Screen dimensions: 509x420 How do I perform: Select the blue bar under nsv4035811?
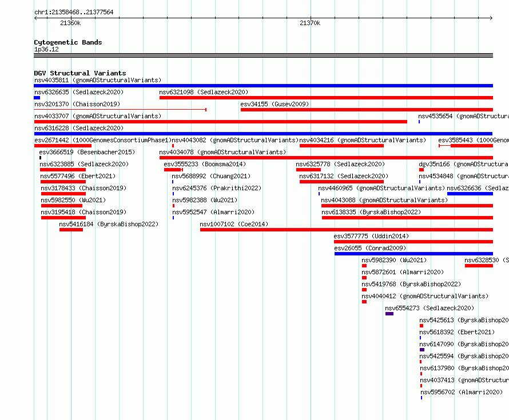[263, 86]
